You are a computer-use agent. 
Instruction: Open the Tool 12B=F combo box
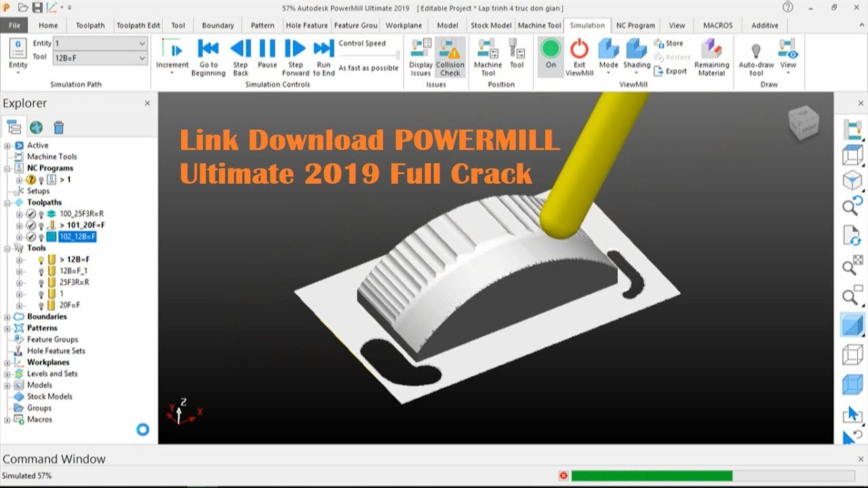100,58
